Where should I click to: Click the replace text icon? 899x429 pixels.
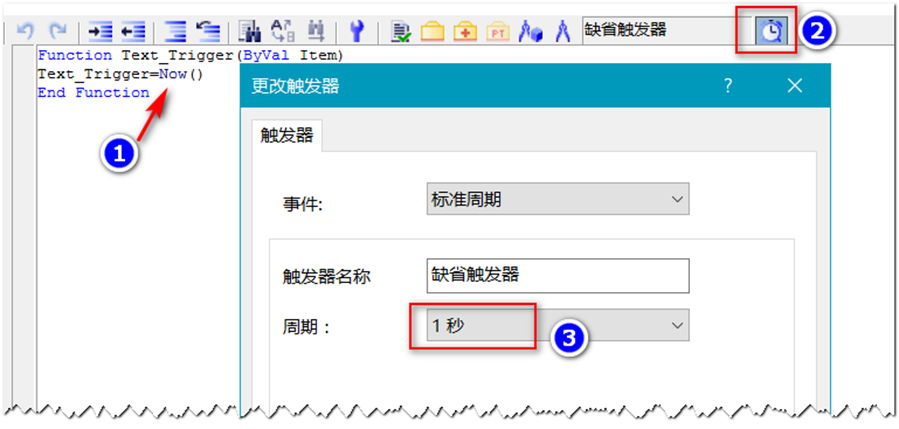pos(283,31)
